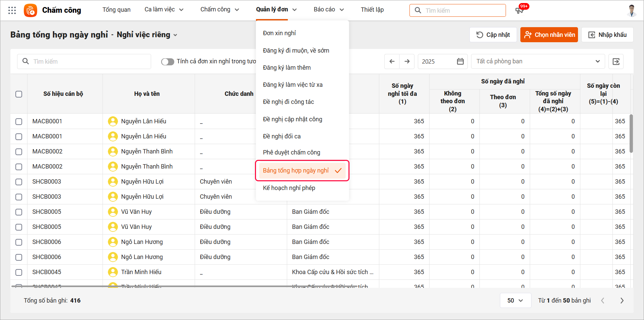Viewport: 644px width, 320px height.
Task: Click the 2025 year input field
Action: point(443,61)
